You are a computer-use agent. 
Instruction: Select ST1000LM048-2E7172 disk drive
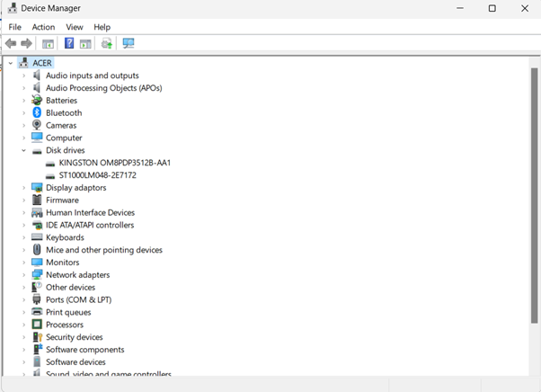97,175
